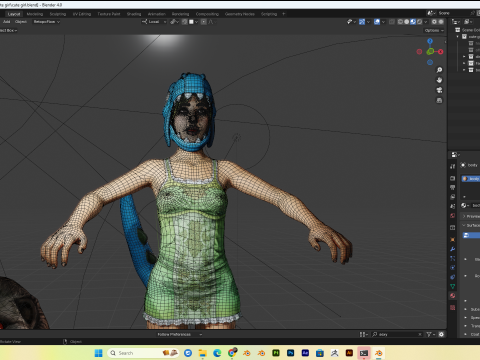The width and height of the screenshot is (480, 360).
Task: Open the object visibility and selectability dropdown
Action: tap(351, 22)
